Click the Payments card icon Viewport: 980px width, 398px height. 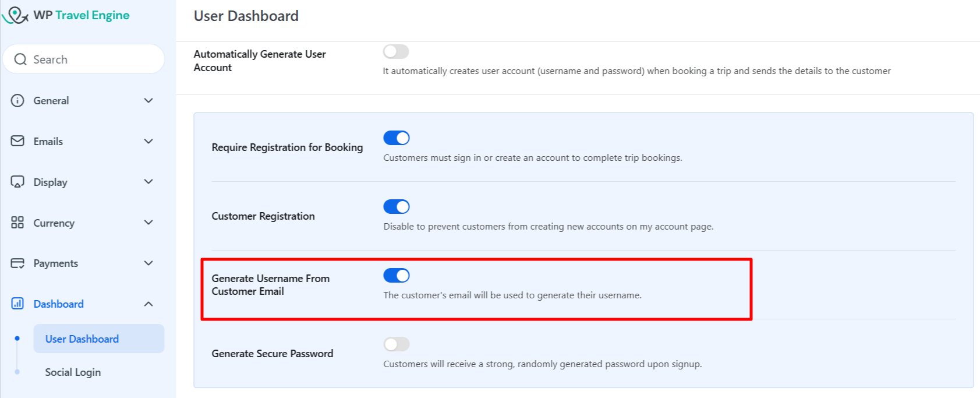point(16,263)
